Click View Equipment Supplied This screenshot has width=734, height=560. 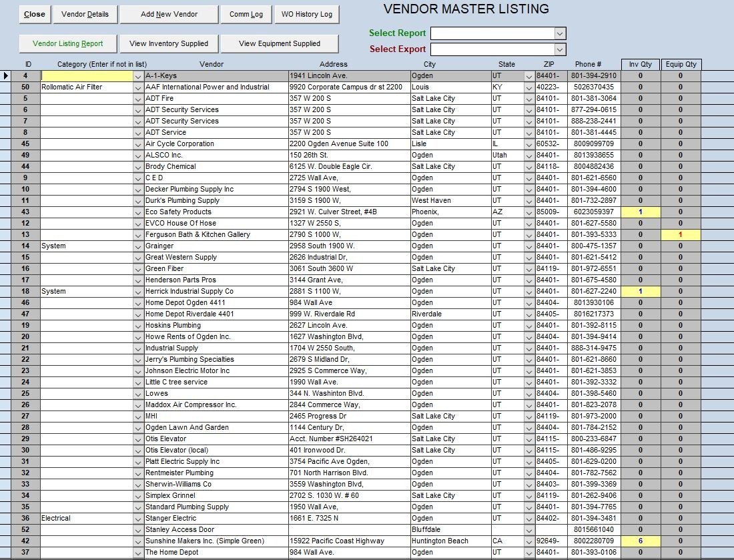coord(280,43)
